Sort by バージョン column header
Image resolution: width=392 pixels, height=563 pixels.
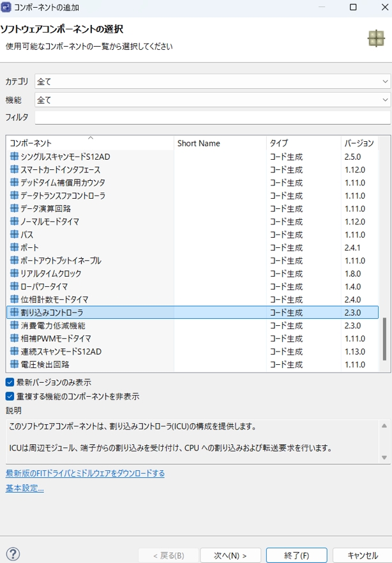359,143
